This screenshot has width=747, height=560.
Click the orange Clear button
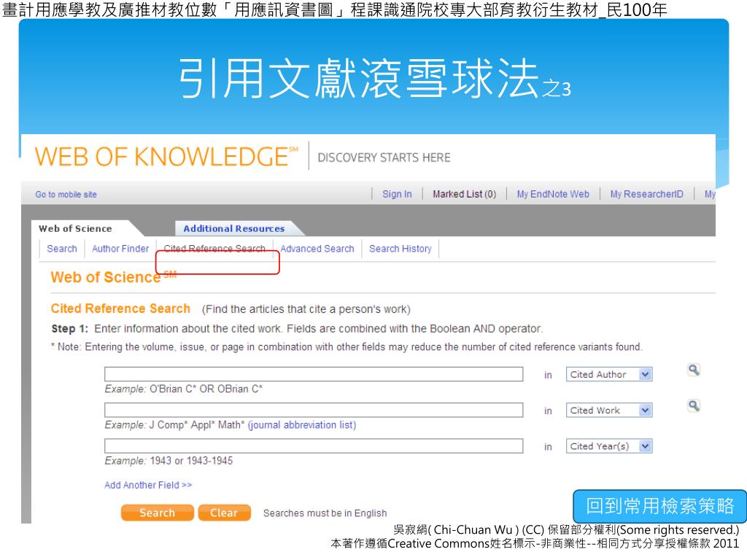224,513
